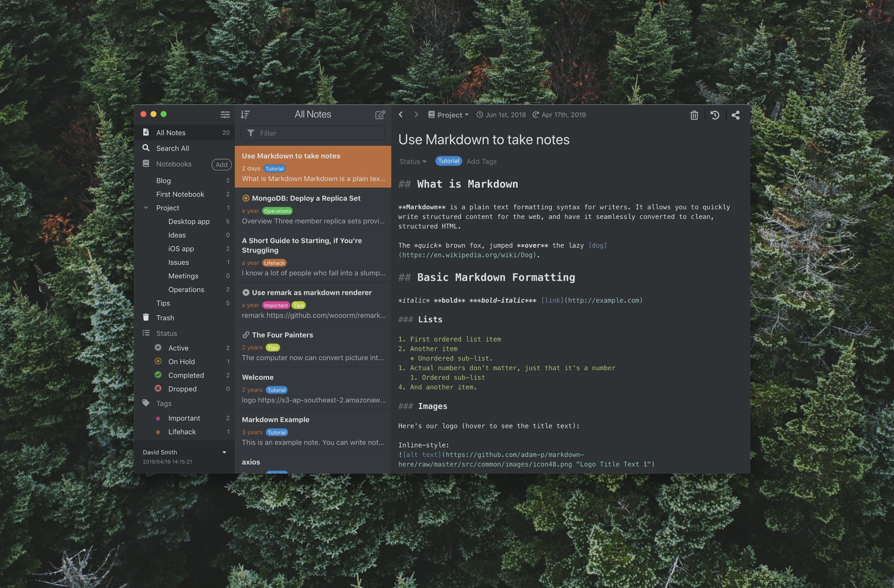Viewport: 894px width, 588px height.
Task: Click the note history restore icon
Action: click(716, 115)
